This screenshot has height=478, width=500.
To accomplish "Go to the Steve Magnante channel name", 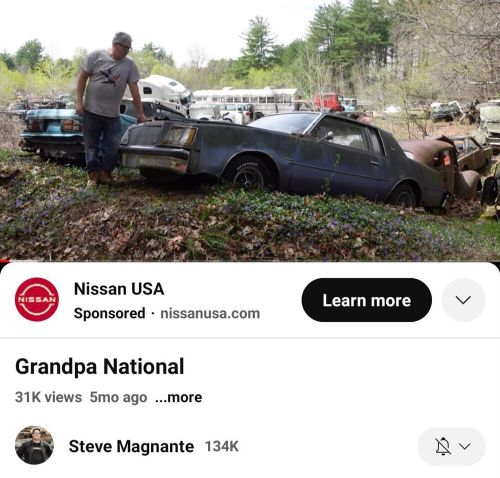I will click(131, 446).
